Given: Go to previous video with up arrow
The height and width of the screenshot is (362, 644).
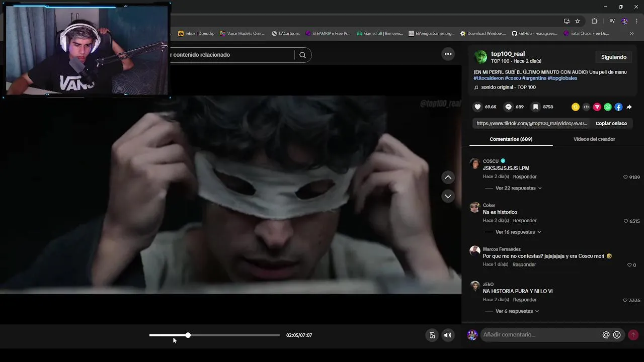Looking at the screenshot, I should [x=448, y=177].
